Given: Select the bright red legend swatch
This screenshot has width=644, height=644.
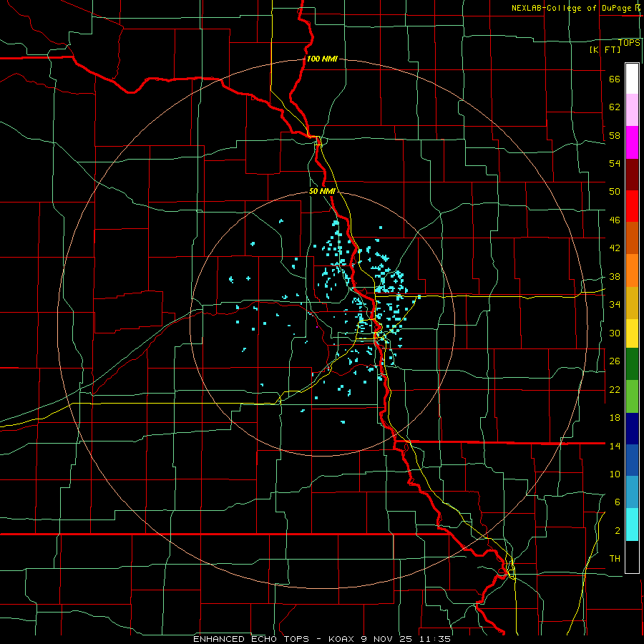Looking at the screenshot, I should point(632,206).
